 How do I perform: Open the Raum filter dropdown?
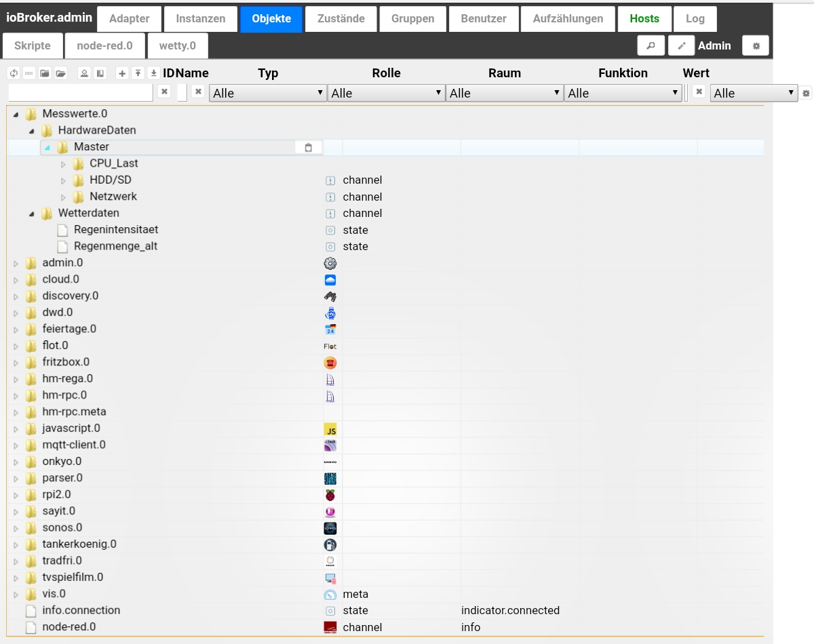pos(505,94)
